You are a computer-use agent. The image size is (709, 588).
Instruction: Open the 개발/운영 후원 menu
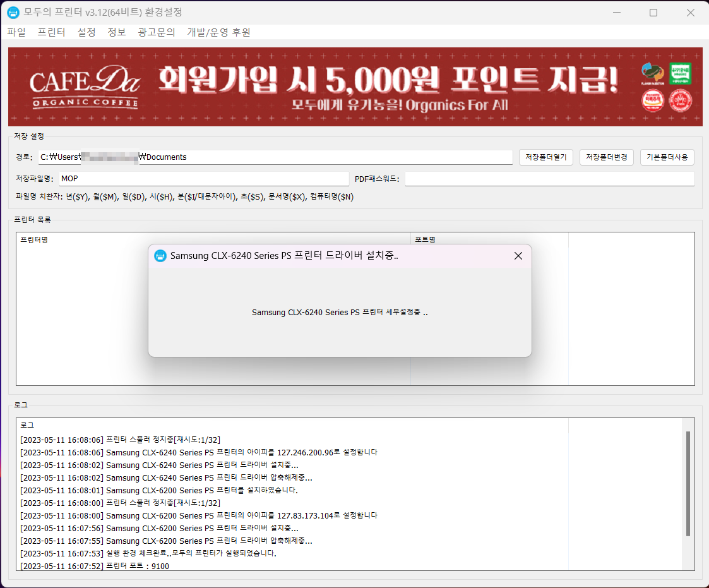(219, 32)
